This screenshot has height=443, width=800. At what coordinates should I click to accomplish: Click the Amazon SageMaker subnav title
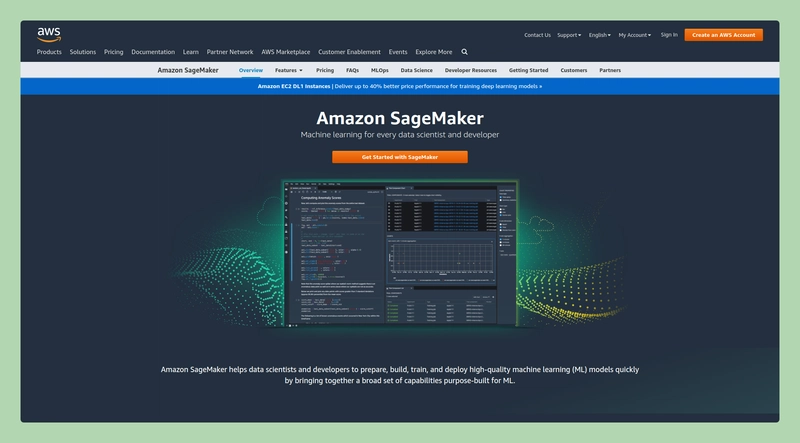pyautogui.click(x=188, y=70)
